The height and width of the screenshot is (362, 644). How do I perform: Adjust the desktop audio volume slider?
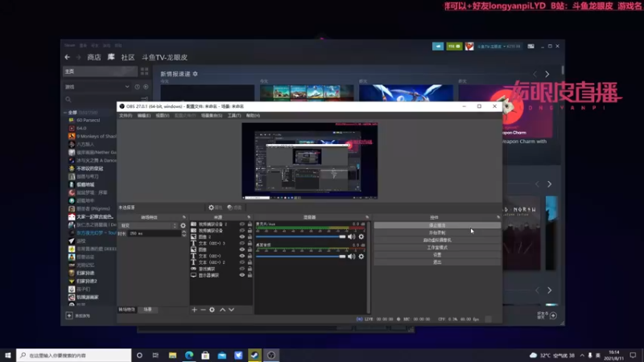(x=300, y=257)
